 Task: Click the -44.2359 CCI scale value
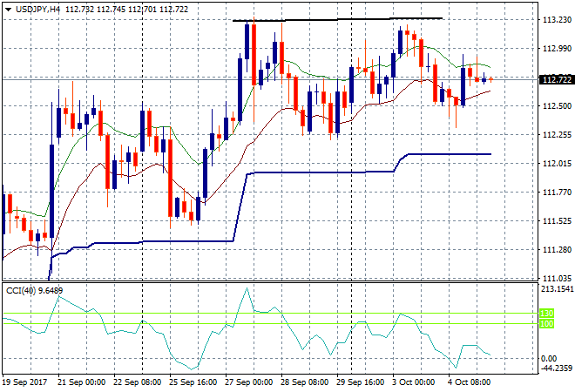coord(557,368)
